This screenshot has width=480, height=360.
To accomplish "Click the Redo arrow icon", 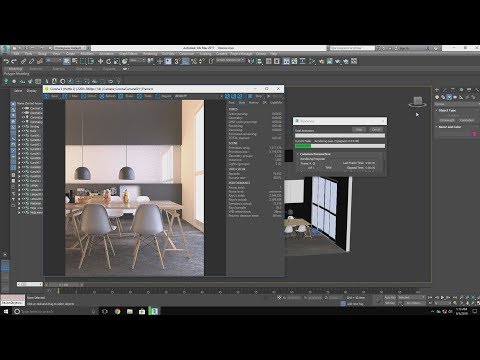I will 14,61.
